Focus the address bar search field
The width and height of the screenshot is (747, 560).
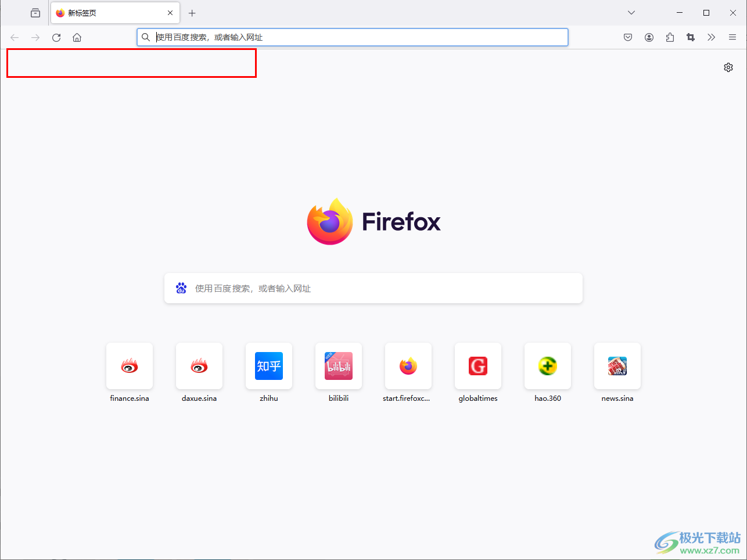[x=353, y=37]
